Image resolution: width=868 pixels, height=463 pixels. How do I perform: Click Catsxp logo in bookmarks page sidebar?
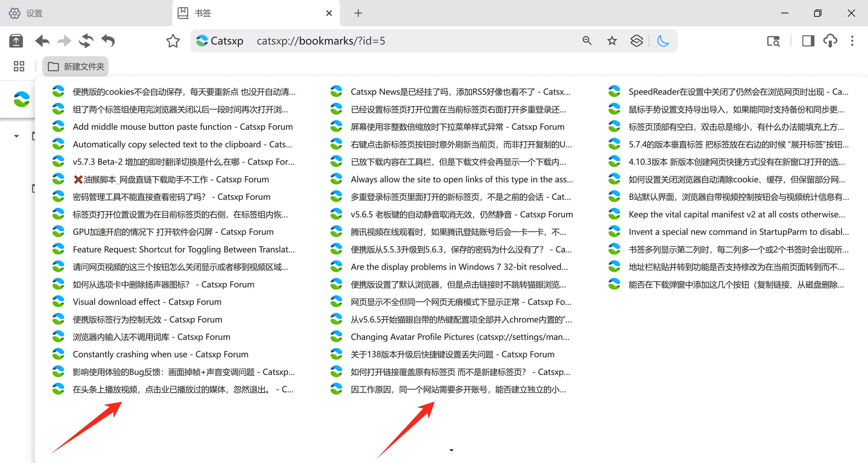[21, 99]
